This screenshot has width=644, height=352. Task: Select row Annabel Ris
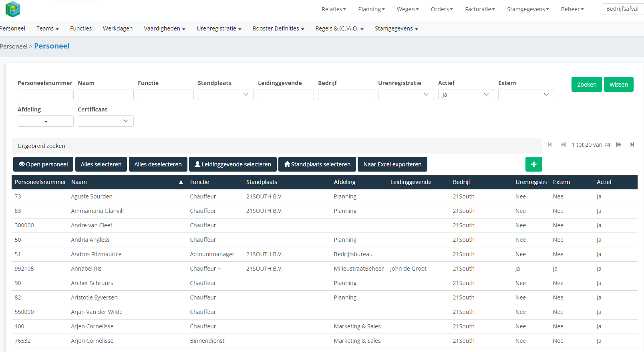click(324, 269)
